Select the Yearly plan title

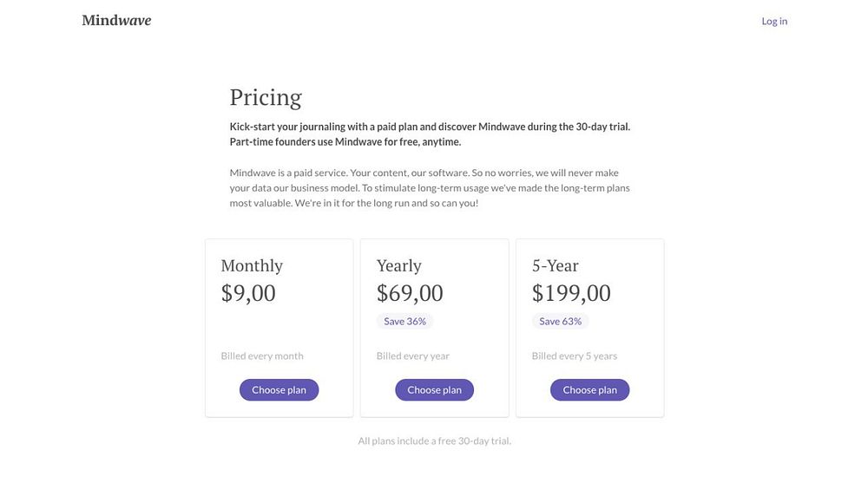pos(399,265)
